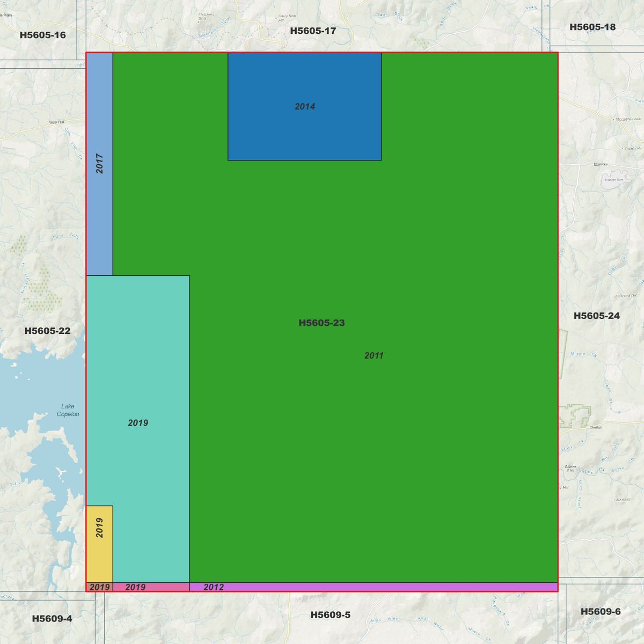Click the H5609-6 sheet label
Screen dimensions: 644x644
click(x=601, y=612)
